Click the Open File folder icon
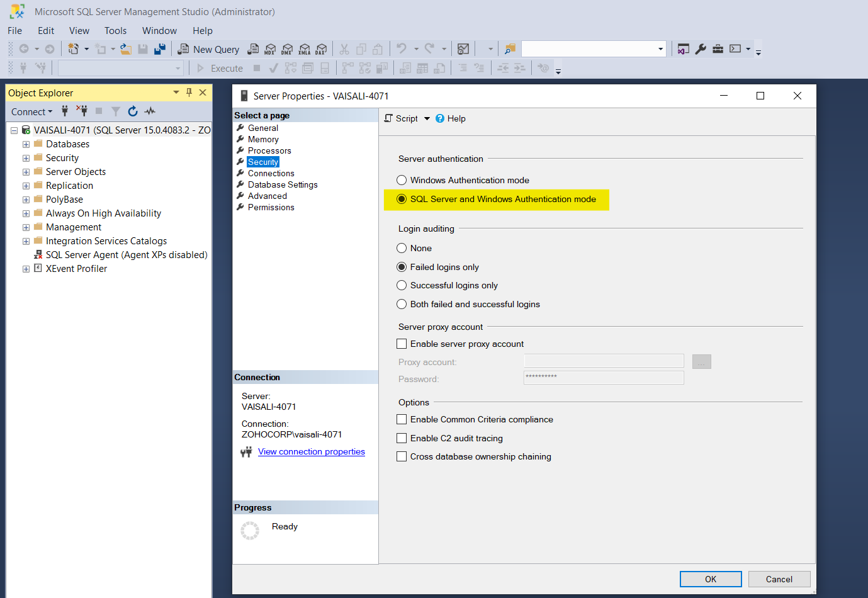Screen dimensions: 868x598 [126, 49]
